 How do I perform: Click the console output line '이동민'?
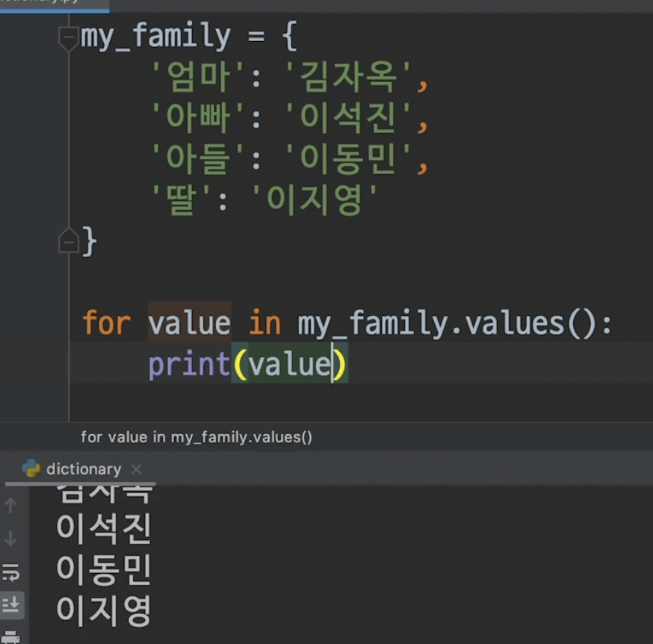(x=104, y=569)
